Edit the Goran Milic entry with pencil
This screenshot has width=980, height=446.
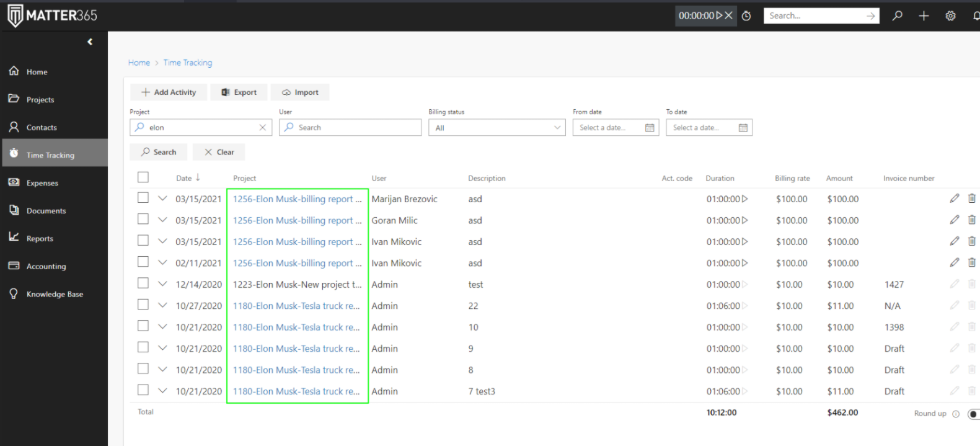(955, 220)
